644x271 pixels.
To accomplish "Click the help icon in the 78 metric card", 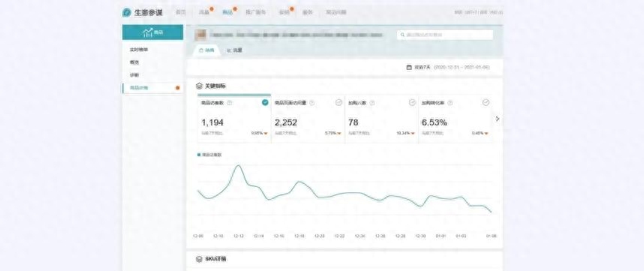I will [372, 103].
